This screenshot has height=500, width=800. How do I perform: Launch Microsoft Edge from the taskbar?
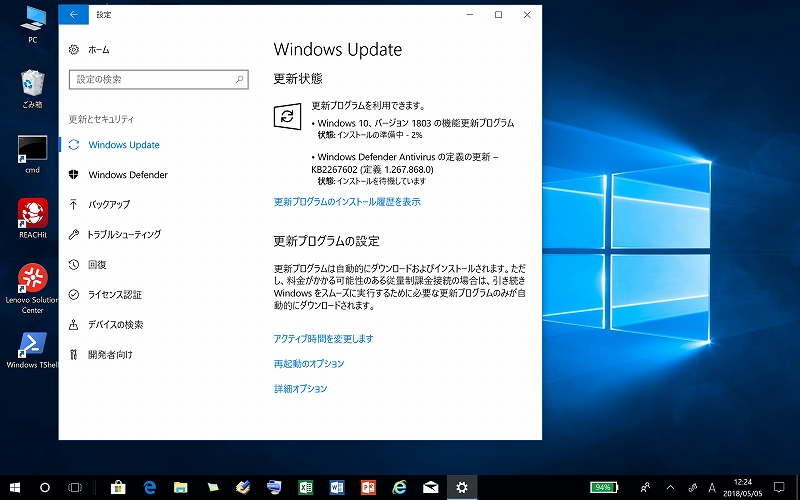pyautogui.click(x=149, y=488)
